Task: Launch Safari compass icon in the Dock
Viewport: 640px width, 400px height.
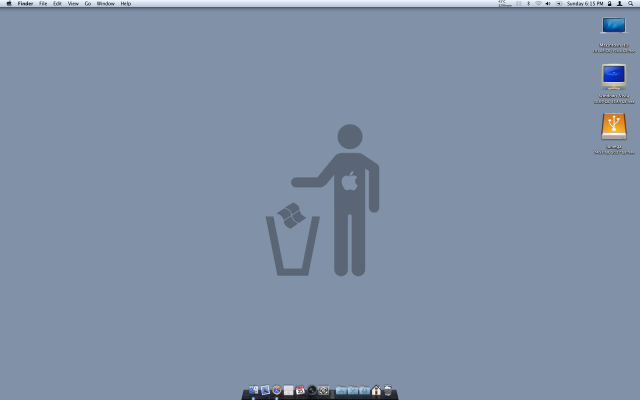Action: (x=277, y=390)
